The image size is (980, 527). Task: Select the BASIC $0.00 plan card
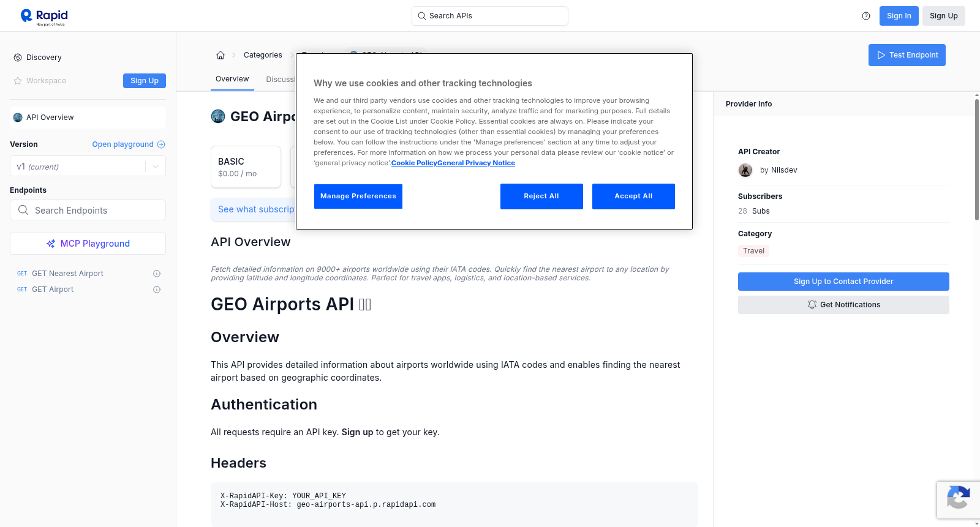(246, 166)
